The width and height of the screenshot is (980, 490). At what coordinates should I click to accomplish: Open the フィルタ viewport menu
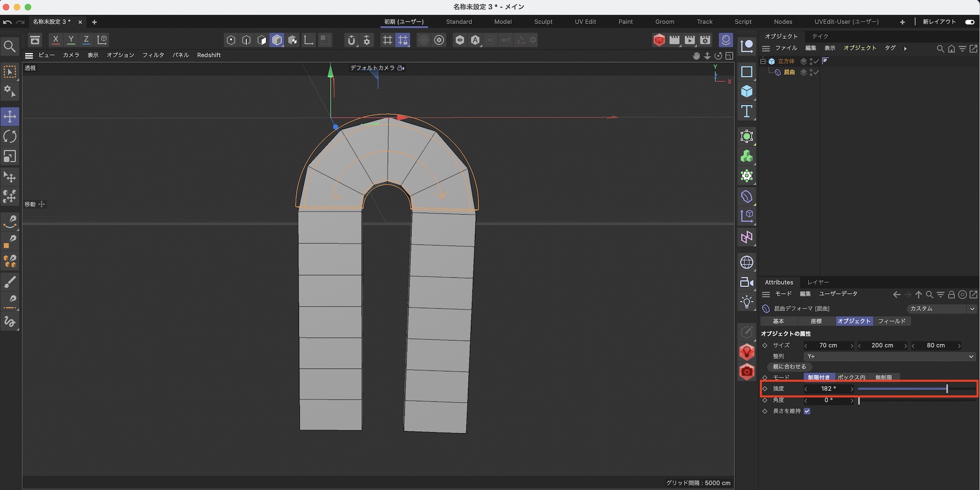coord(153,55)
